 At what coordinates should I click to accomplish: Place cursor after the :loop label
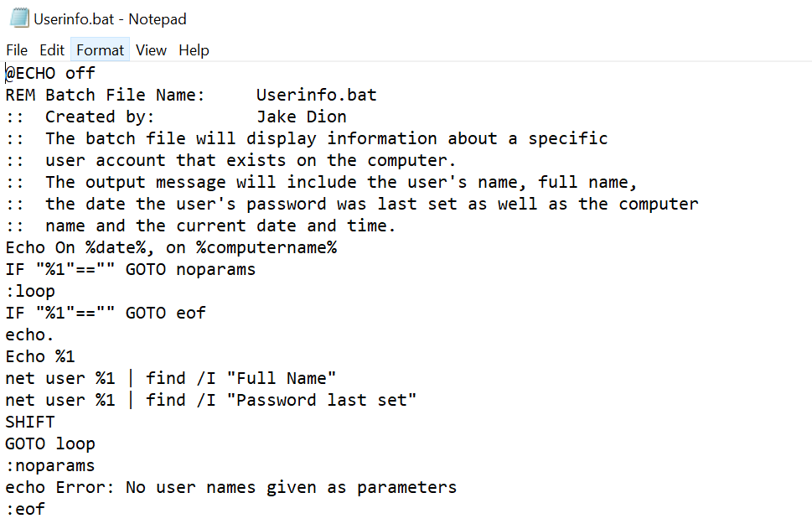[x=55, y=291]
